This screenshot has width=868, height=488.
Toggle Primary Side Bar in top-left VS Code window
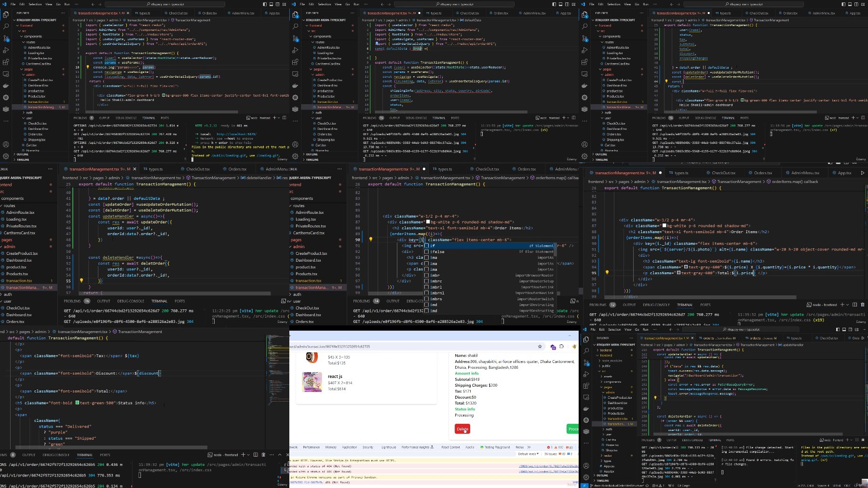coord(265,4)
